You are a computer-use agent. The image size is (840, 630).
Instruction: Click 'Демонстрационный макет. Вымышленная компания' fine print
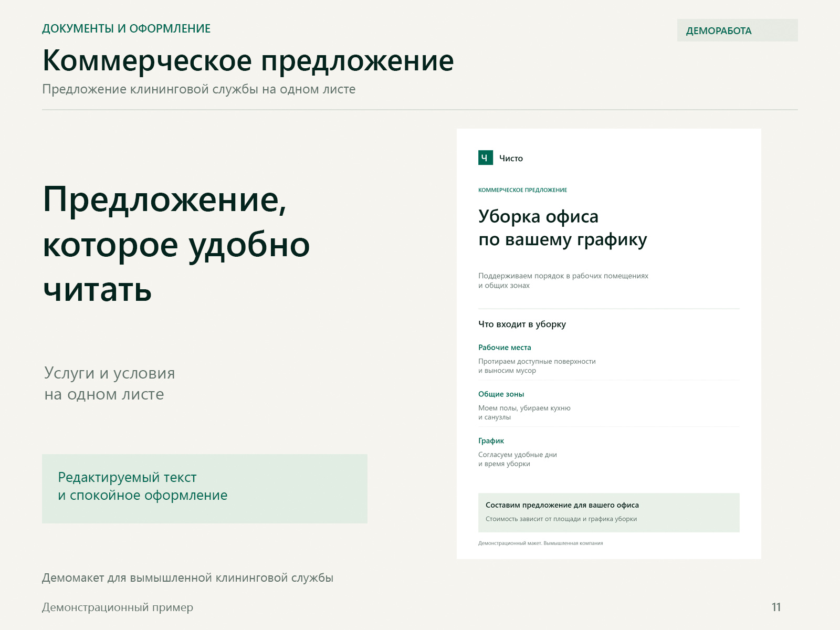click(540, 543)
